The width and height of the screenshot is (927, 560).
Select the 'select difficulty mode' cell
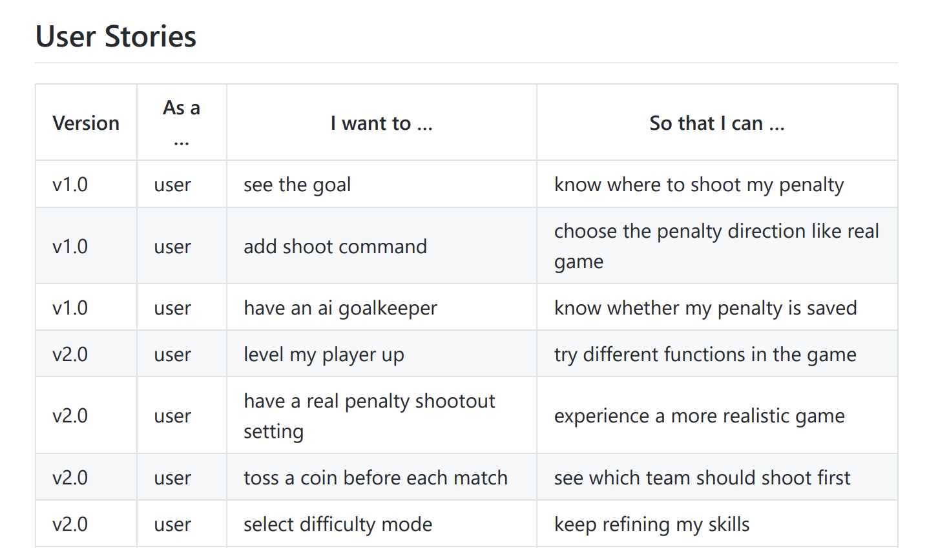(382, 524)
